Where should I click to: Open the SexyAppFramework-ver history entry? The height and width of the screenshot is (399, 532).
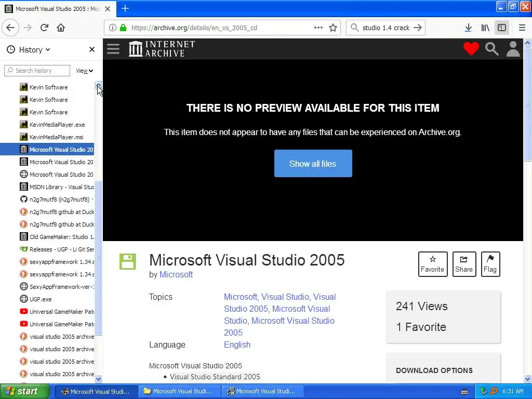(x=57, y=287)
